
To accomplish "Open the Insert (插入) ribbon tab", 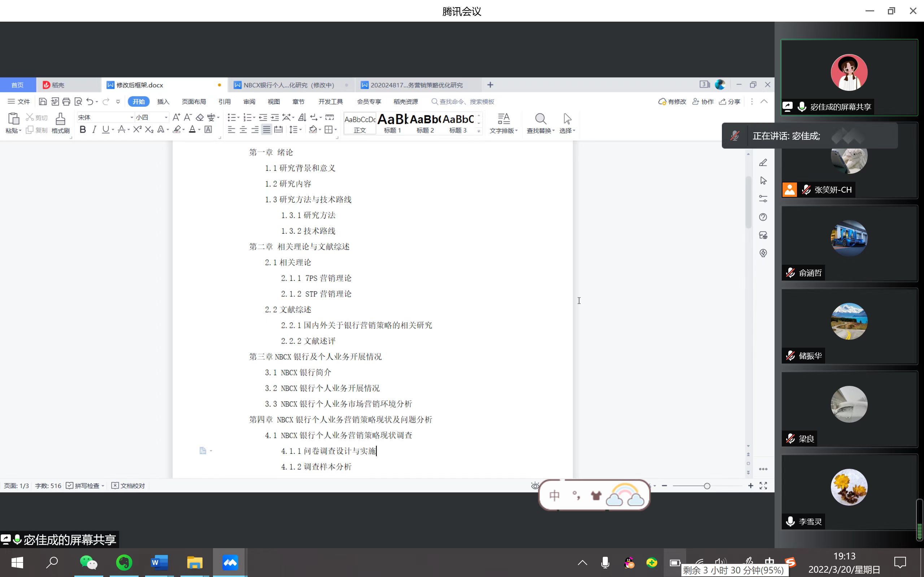I will (x=163, y=101).
